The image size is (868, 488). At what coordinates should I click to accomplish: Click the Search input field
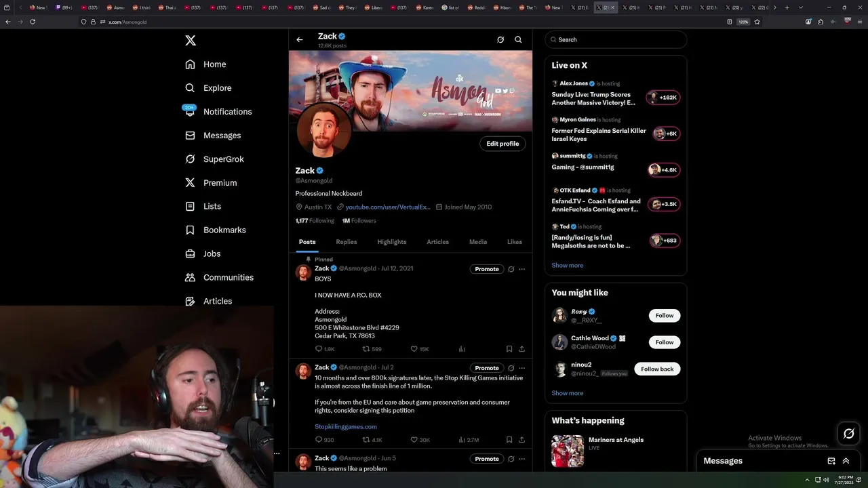tap(616, 39)
